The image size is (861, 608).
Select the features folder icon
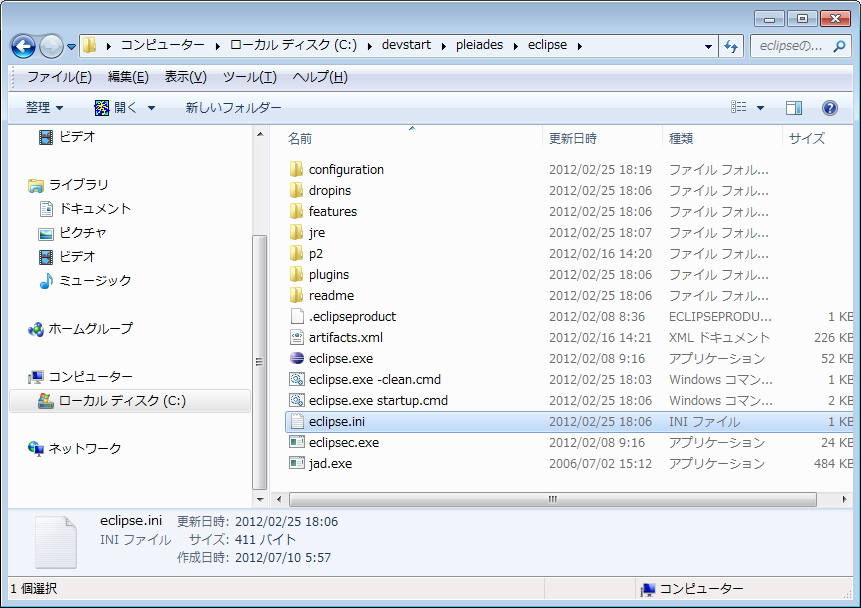coord(297,211)
